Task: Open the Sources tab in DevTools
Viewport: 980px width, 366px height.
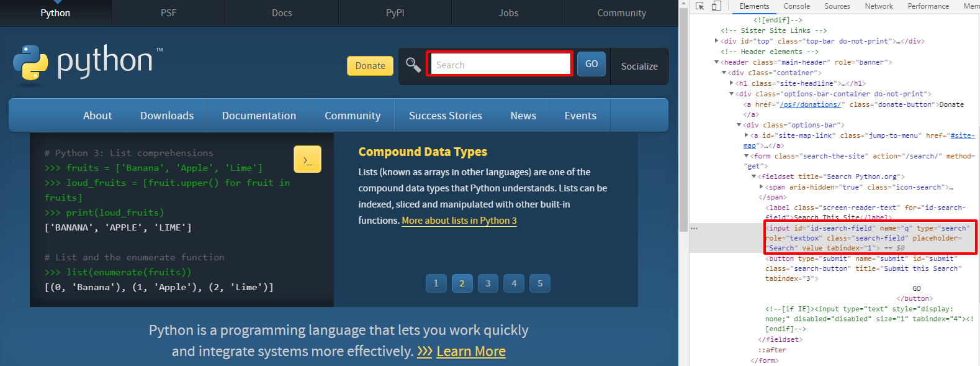Action: (x=837, y=6)
